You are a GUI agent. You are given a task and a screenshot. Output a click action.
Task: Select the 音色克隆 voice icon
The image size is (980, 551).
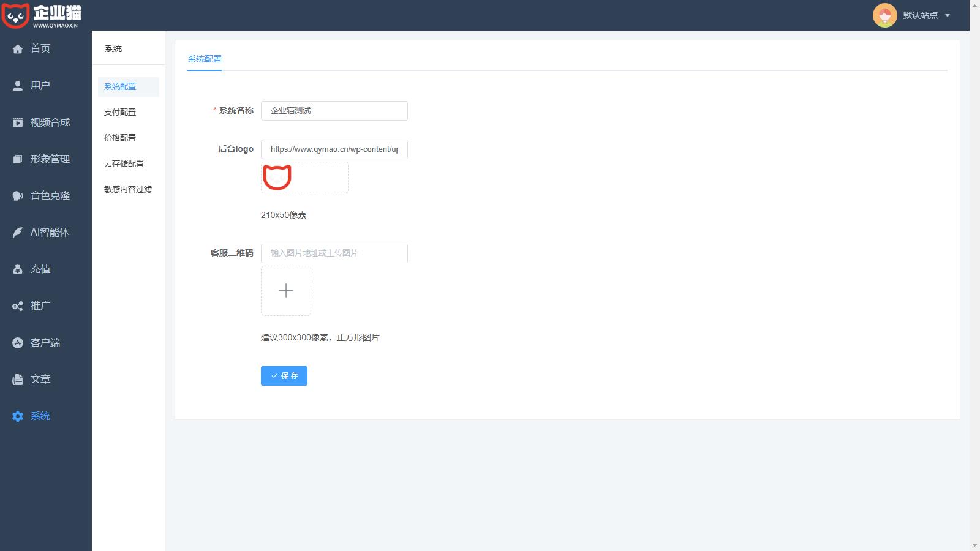click(x=18, y=196)
